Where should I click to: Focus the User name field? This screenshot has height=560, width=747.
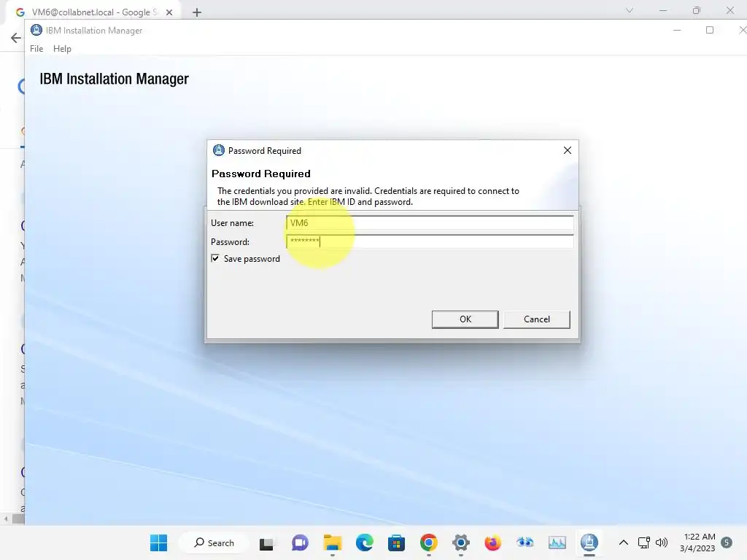tap(430, 223)
